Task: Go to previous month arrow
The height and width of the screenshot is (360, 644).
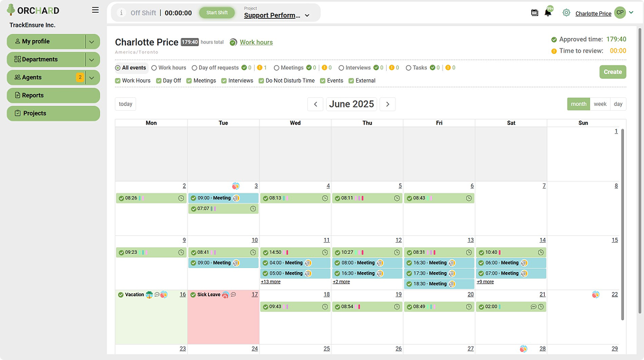Action: pyautogui.click(x=315, y=104)
